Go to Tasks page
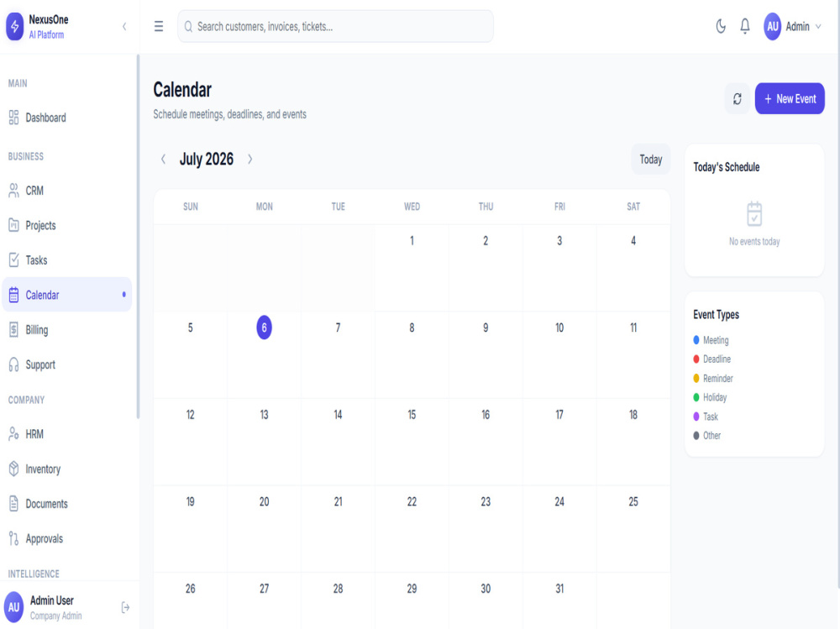 coord(67,259)
